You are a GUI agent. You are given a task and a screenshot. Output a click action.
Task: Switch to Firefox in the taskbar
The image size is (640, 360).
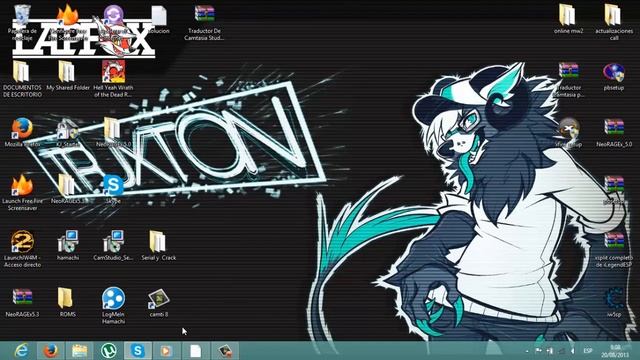[x=51, y=351]
